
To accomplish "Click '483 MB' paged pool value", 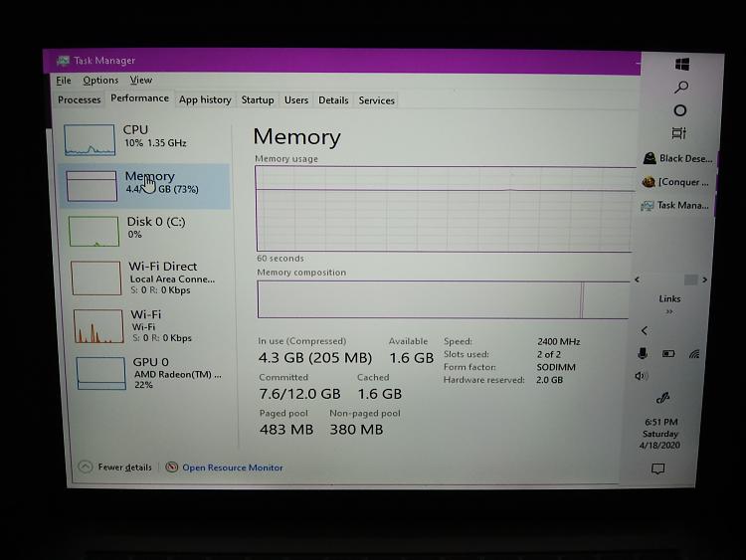I will (x=286, y=430).
